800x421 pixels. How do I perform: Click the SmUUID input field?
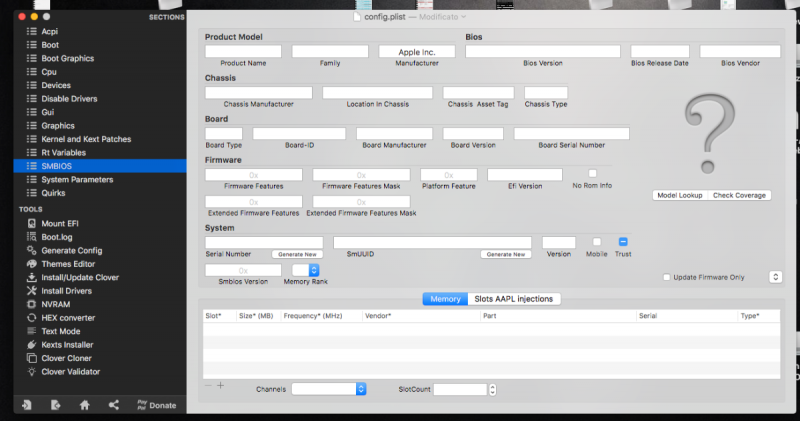tap(432, 242)
